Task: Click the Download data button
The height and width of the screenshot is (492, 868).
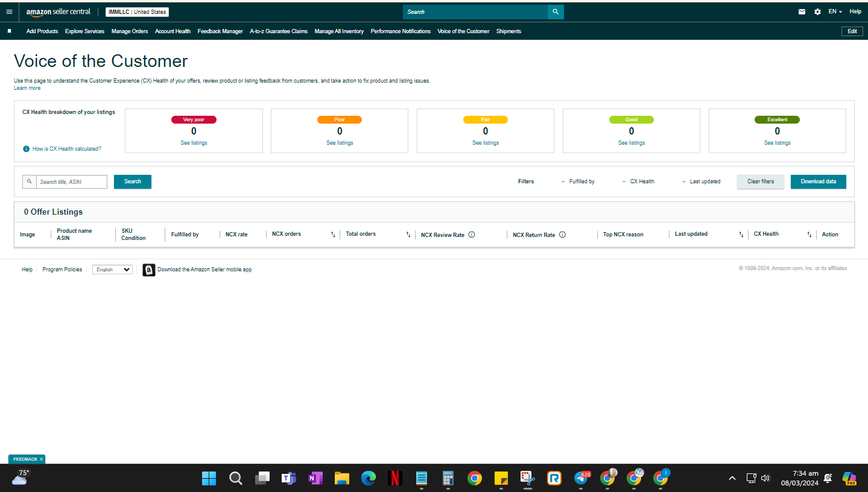Action: 818,181
